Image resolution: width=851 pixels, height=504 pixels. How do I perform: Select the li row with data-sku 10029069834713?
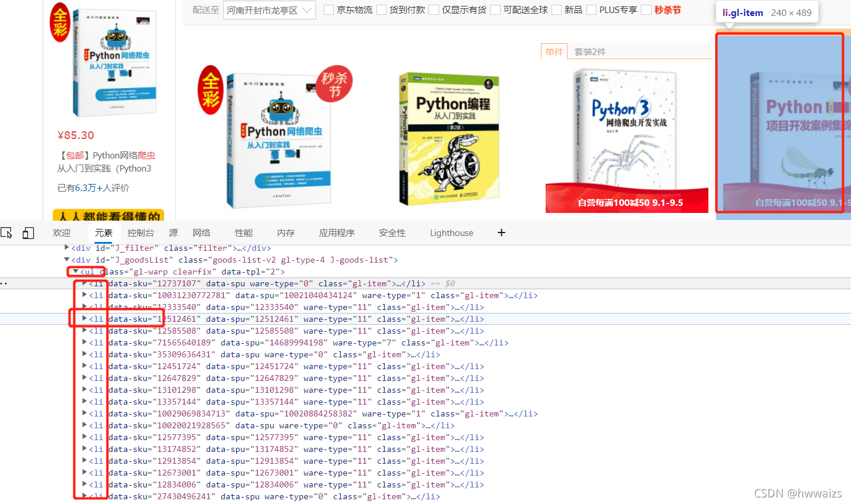click(313, 413)
